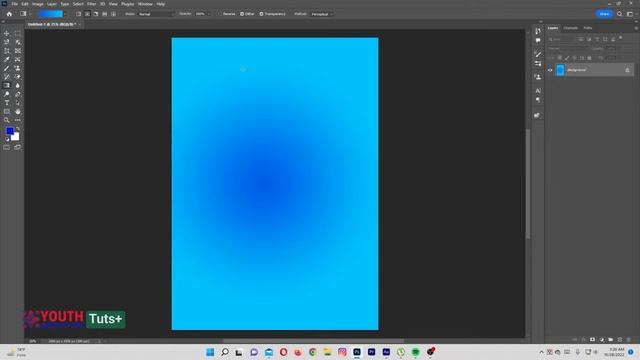This screenshot has height=360, width=640.
Task: Click the Untitled-1 document tab
Action: pos(52,24)
